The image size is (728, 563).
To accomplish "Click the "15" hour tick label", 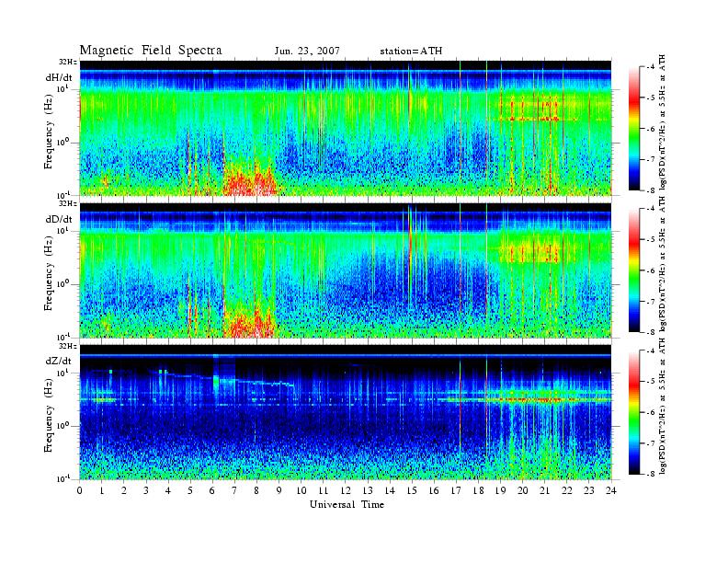I will (x=412, y=491).
